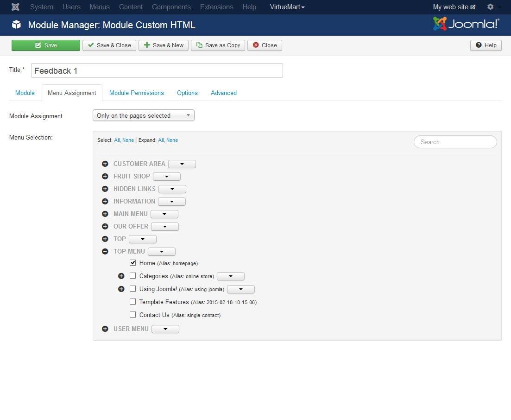Click the green Save button
Image resolution: width=511 pixels, height=420 pixels.
tap(46, 45)
